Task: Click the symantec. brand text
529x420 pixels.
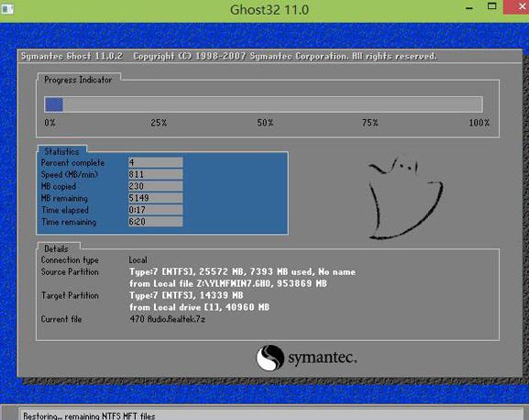Action: 322,358
